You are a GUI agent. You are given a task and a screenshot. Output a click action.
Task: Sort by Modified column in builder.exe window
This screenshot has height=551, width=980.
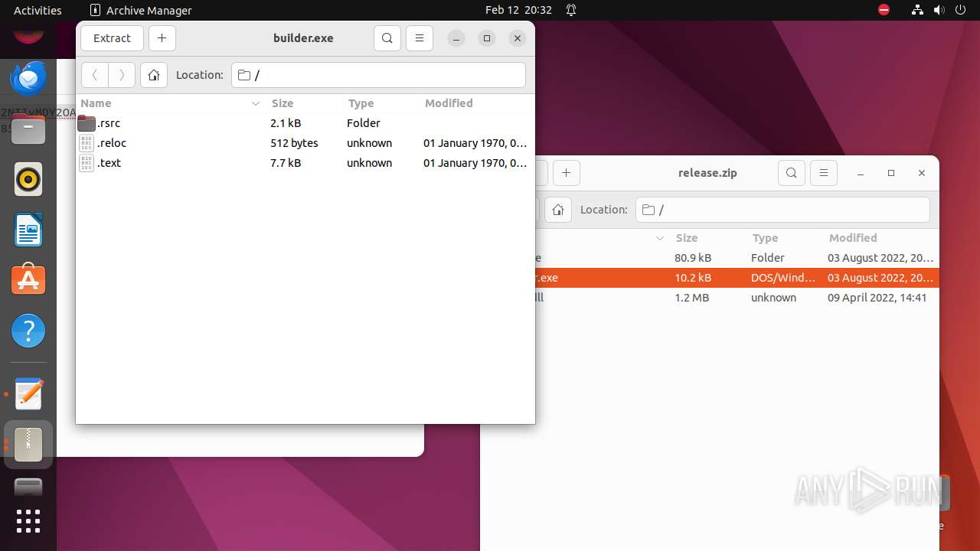click(476, 103)
